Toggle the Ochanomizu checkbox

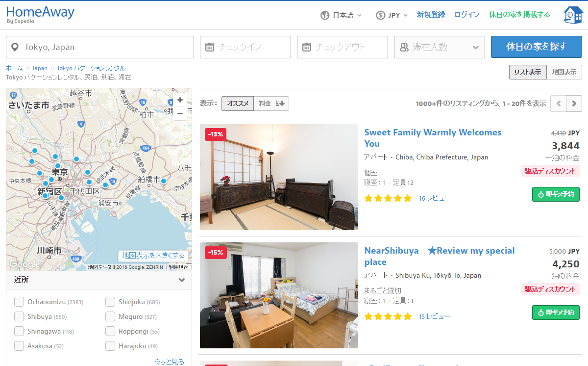pyautogui.click(x=19, y=302)
